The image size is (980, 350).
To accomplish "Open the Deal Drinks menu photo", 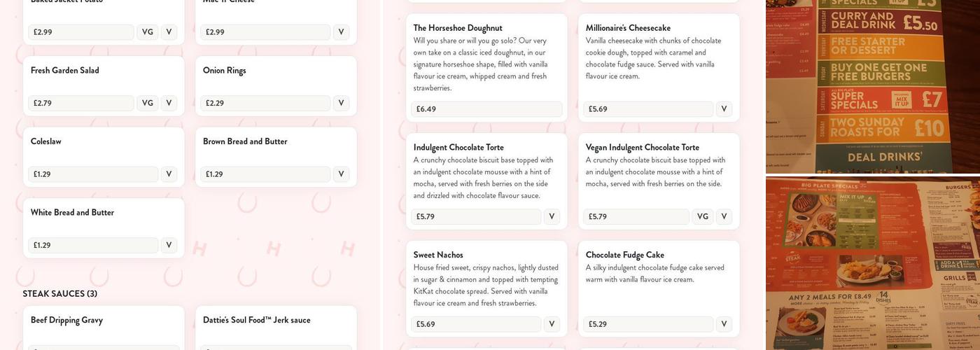I will [x=872, y=86].
